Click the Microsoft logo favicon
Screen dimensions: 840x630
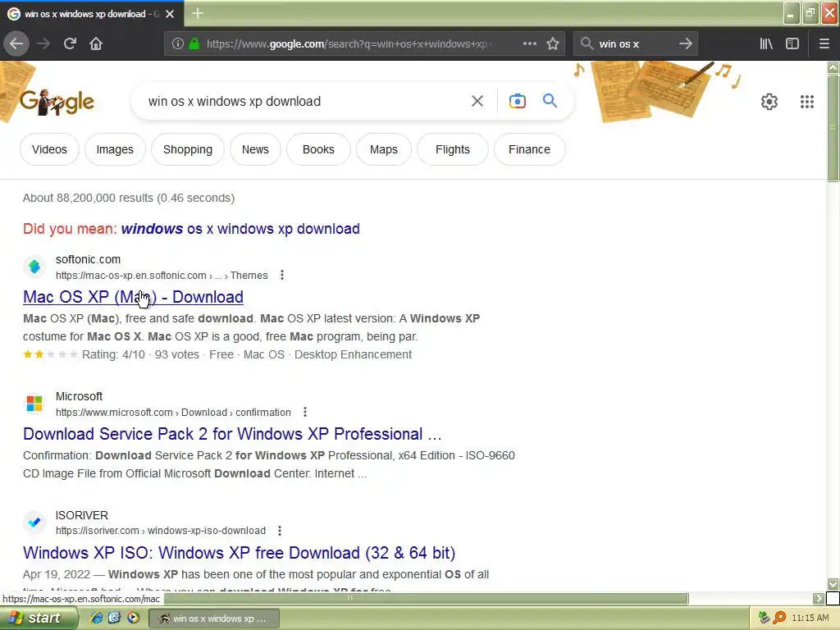point(34,404)
